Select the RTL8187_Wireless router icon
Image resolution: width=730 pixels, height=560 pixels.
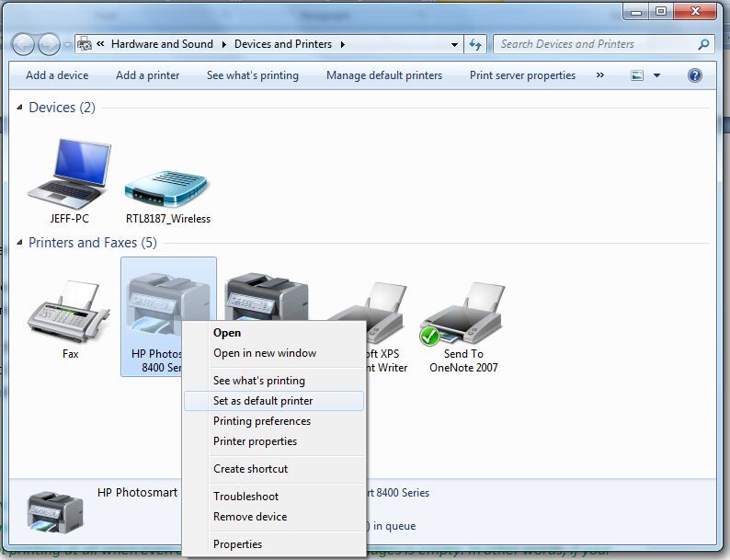[166, 189]
